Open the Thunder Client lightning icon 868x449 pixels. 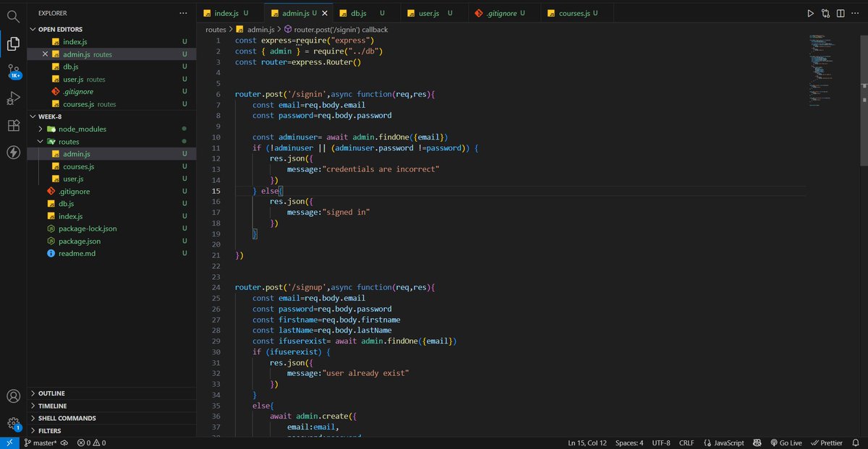pyautogui.click(x=13, y=152)
